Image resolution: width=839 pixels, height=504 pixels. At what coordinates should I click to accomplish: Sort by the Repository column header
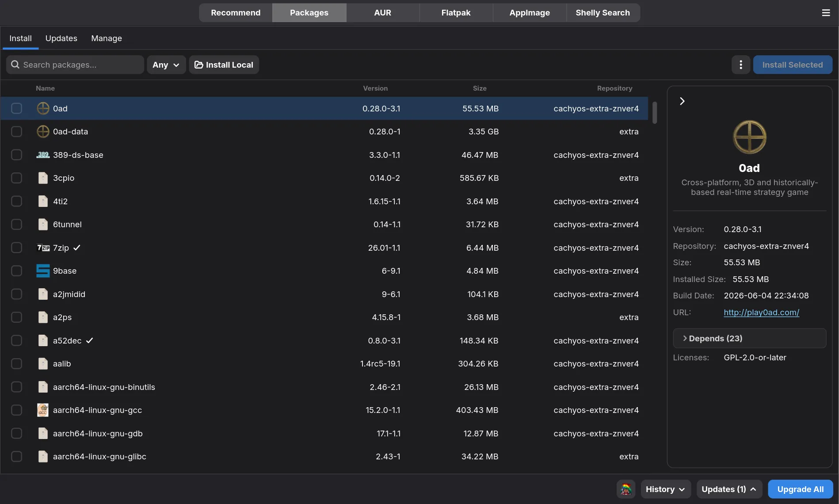click(614, 88)
